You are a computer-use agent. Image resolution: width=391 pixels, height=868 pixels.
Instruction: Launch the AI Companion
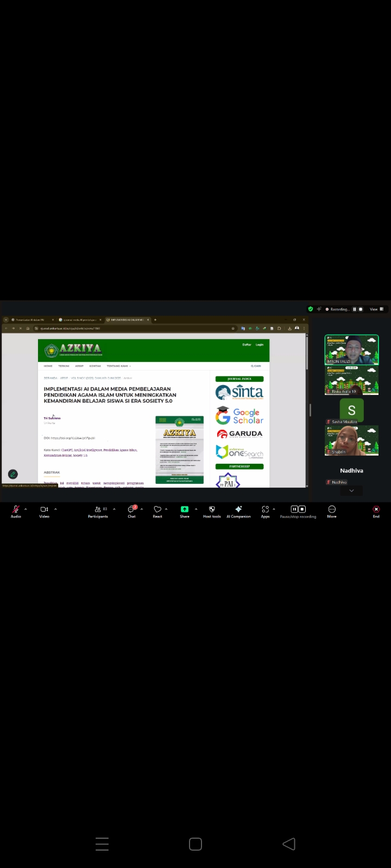238,512
